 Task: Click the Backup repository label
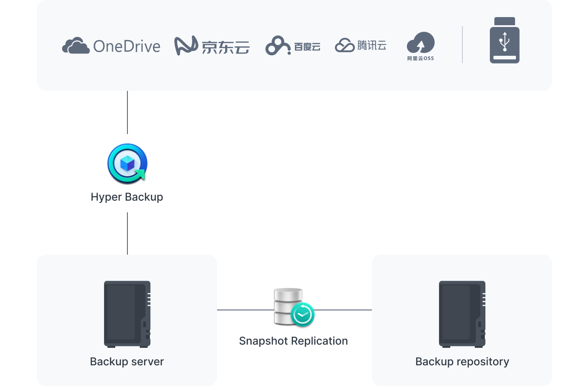(462, 362)
